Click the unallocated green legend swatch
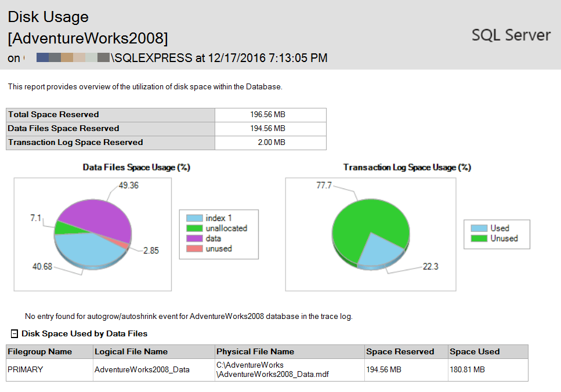 pyautogui.click(x=194, y=228)
